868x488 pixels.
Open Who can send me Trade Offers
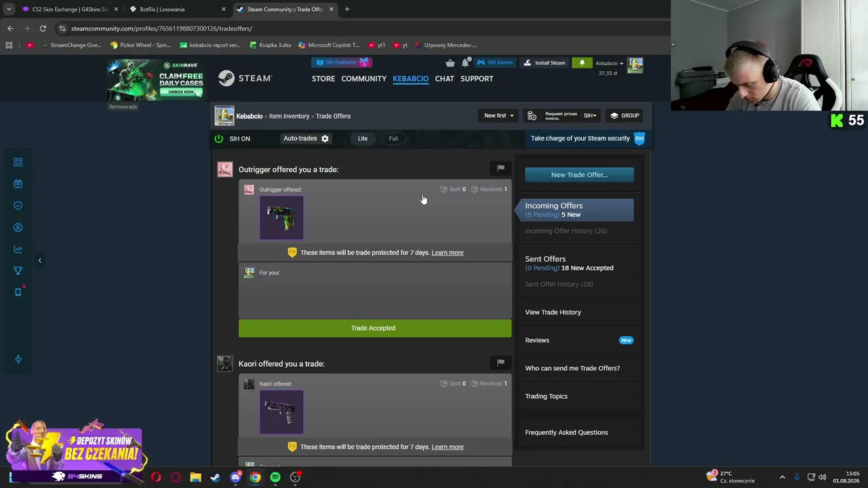click(x=572, y=368)
